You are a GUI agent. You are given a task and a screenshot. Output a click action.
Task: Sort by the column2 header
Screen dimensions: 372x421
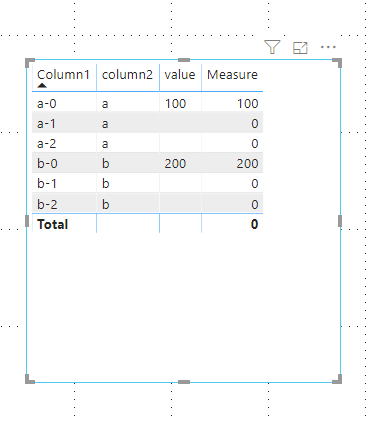(127, 75)
